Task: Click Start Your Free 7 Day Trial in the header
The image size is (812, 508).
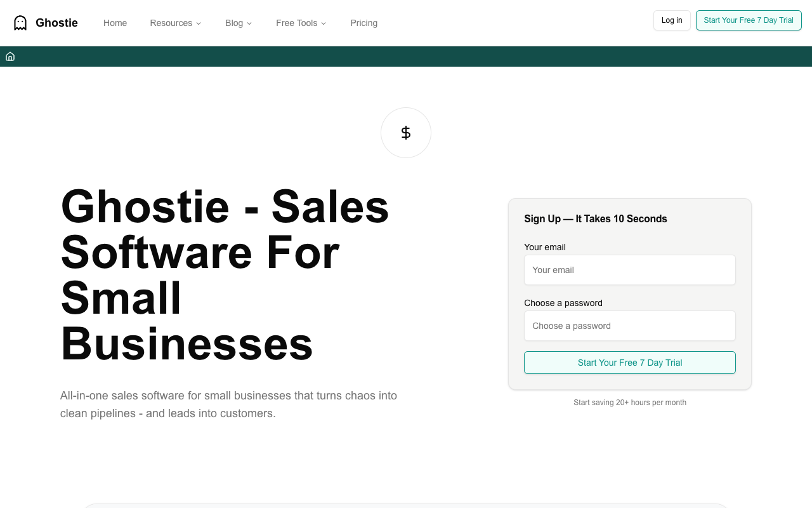Action: click(x=749, y=20)
